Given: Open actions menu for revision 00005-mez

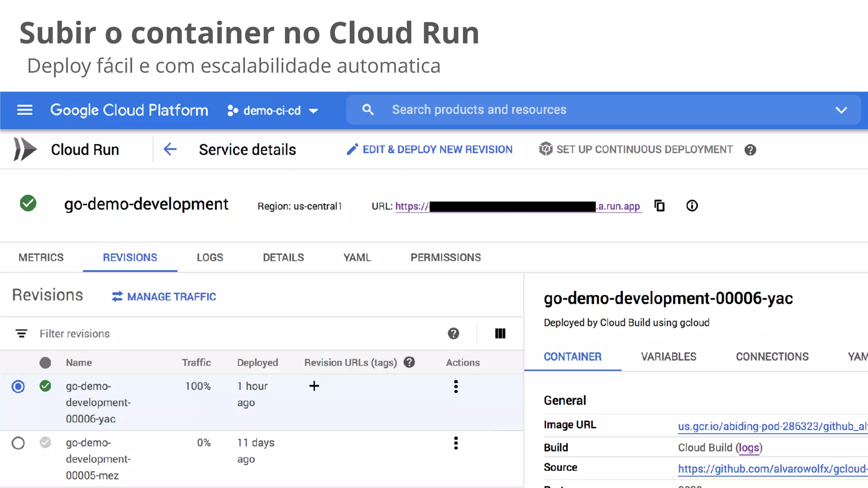Looking at the screenshot, I should coord(456,444).
